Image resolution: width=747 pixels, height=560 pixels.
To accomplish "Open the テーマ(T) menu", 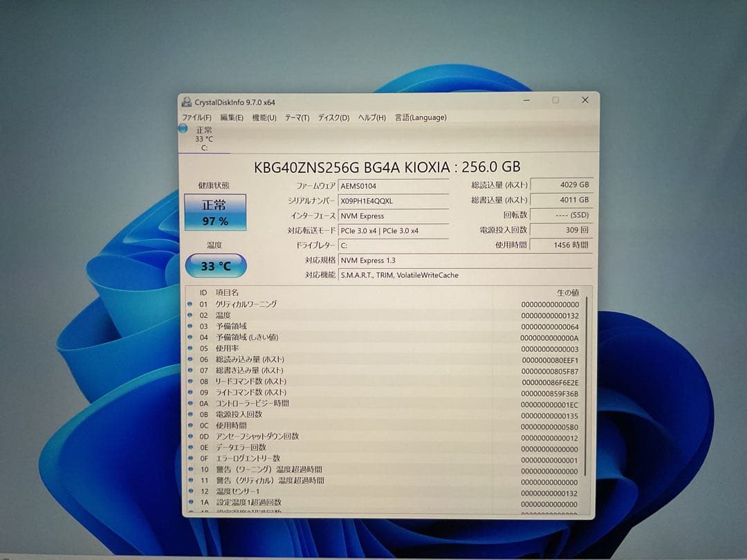I will point(297,118).
